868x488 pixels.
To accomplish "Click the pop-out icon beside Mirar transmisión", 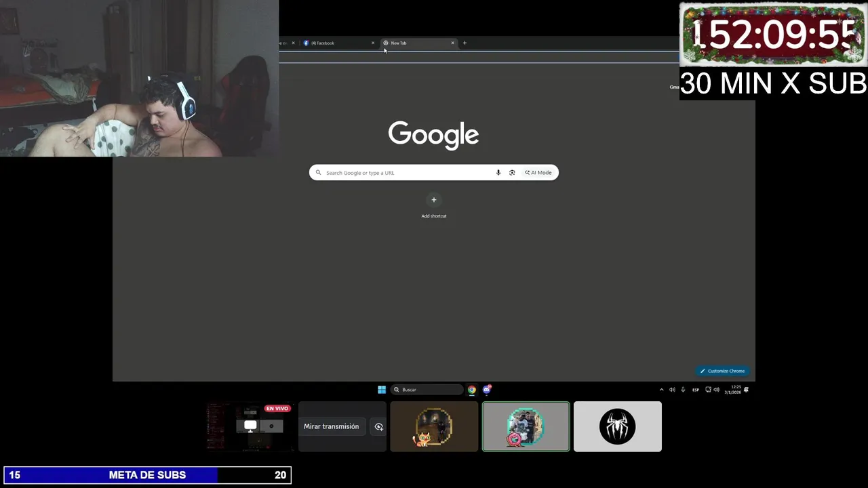I will pyautogui.click(x=379, y=426).
